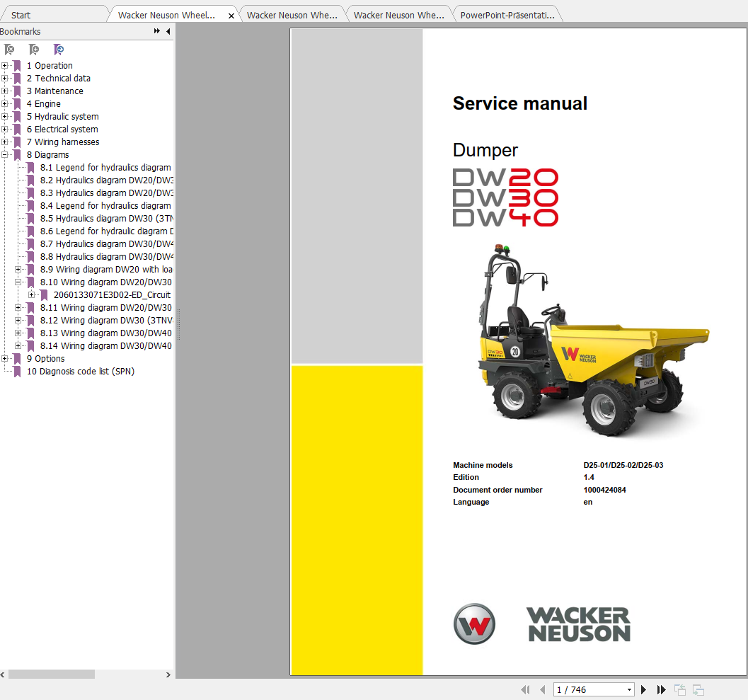Open the PowerPoint-Präsentati tab
Screen dimensions: 748x700
coord(507,13)
